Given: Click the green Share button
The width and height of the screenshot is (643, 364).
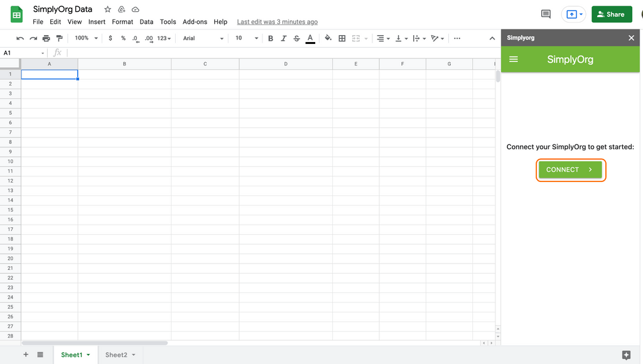Looking at the screenshot, I should [x=612, y=14].
